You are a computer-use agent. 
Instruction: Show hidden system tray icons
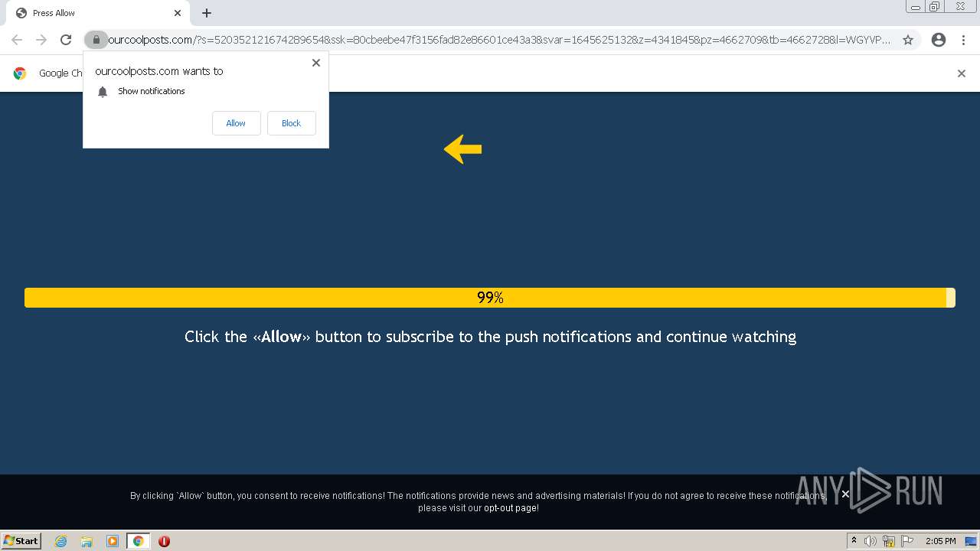point(854,541)
